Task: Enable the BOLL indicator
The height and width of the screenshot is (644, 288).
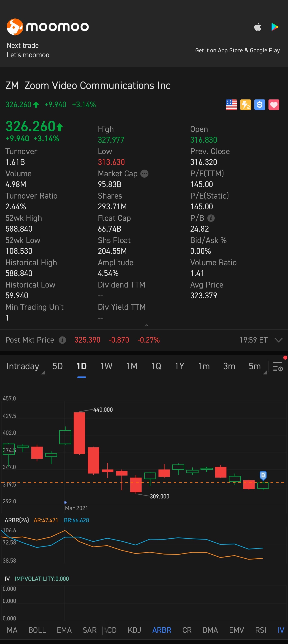Action: pos(37,630)
